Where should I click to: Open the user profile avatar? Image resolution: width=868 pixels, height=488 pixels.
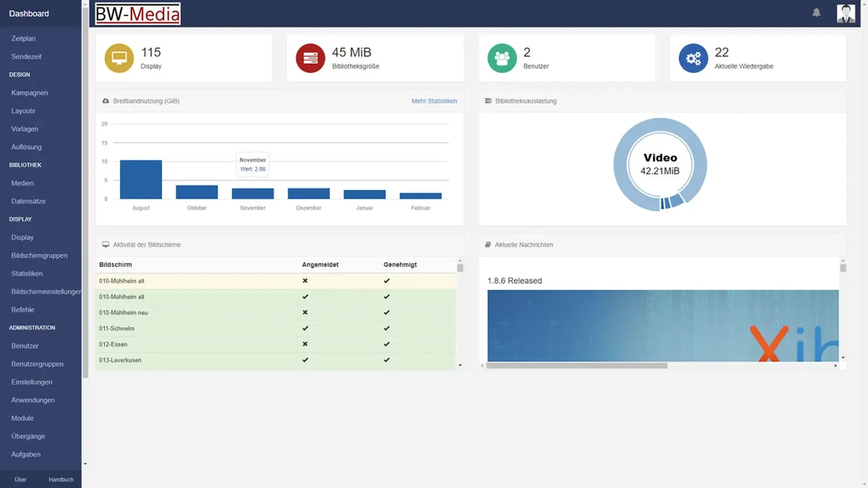pos(846,13)
